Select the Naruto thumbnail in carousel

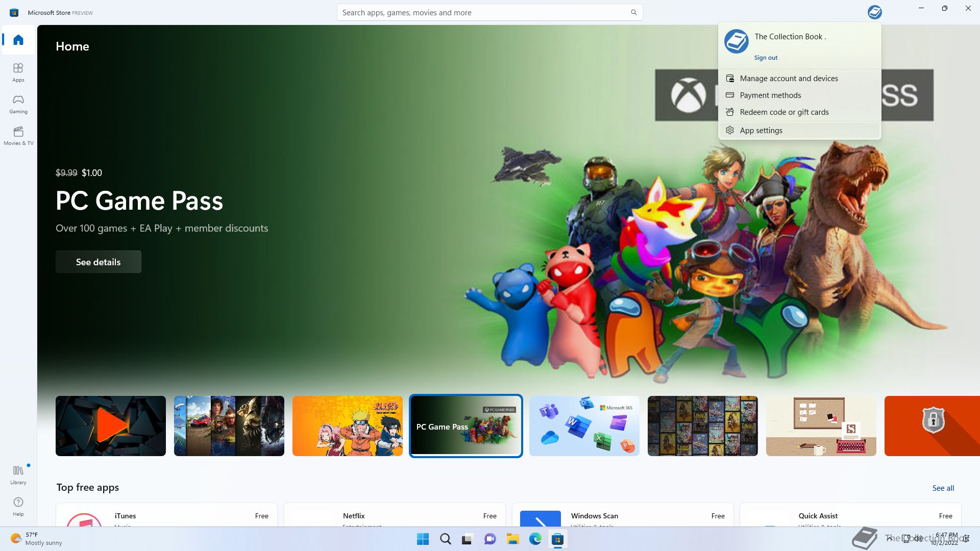click(x=348, y=426)
